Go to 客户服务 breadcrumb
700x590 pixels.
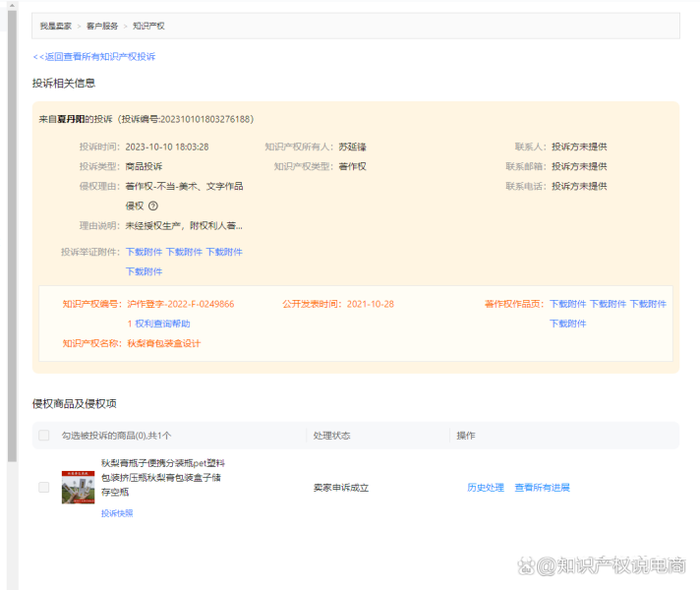tap(102, 26)
